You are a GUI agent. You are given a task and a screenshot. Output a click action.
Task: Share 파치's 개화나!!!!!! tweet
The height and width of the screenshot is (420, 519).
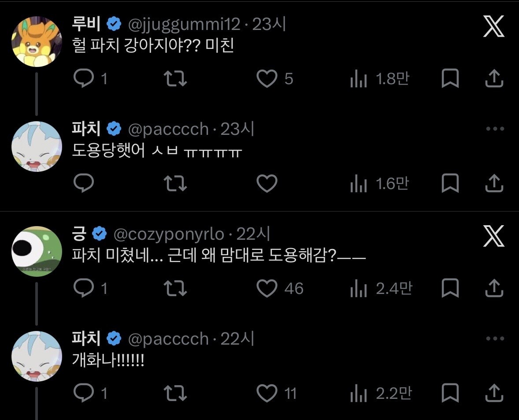pos(494,393)
